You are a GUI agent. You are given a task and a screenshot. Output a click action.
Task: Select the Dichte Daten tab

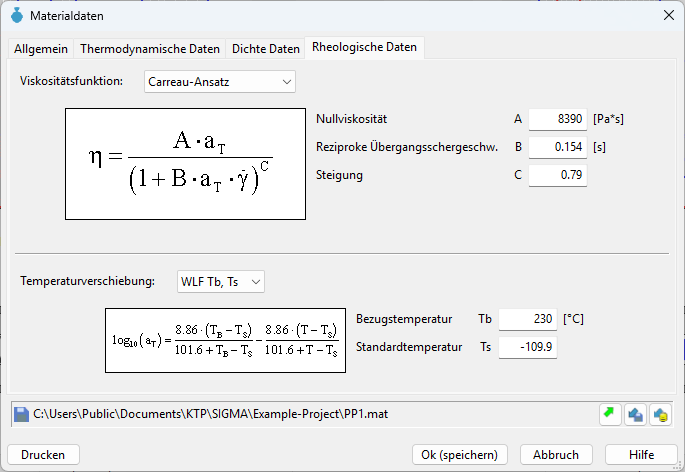[x=266, y=49]
